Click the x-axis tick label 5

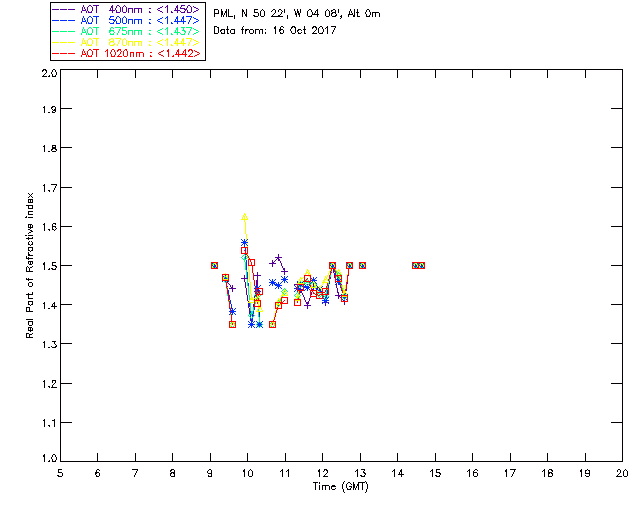pos(60,473)
